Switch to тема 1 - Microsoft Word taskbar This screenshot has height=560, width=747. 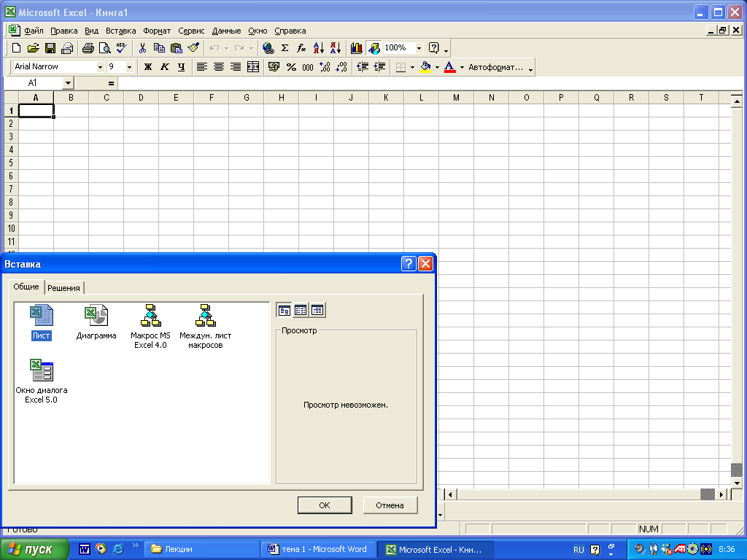click(x=317, y=549)
